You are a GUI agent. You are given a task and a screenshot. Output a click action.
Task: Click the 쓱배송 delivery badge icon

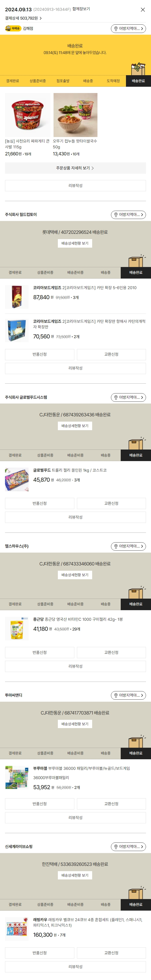13,28
